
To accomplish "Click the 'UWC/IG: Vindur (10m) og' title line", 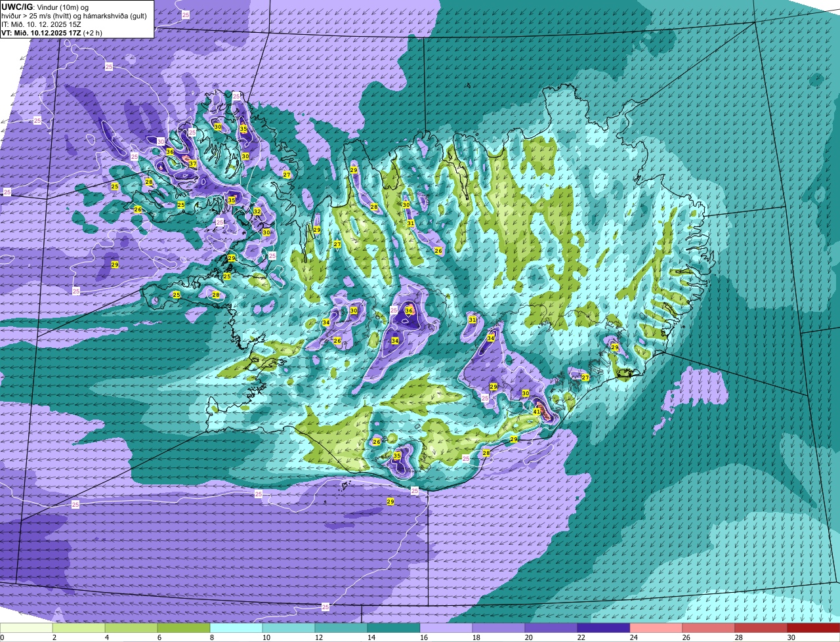I will coord(45,6).
